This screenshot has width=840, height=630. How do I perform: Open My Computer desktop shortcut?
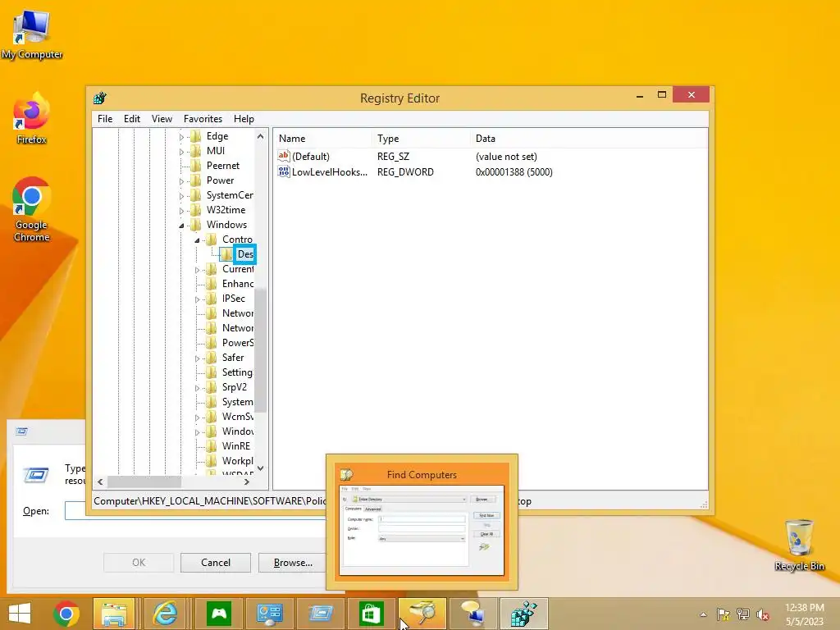coord(32,34)
